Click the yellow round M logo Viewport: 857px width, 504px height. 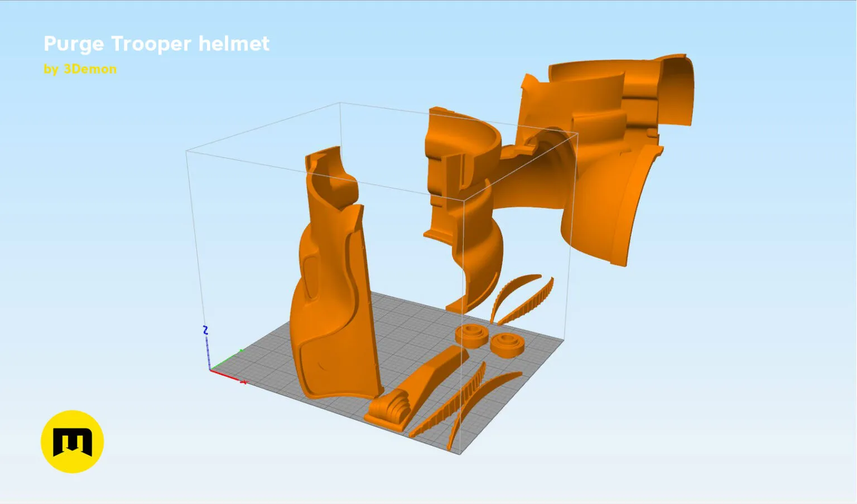73,442
